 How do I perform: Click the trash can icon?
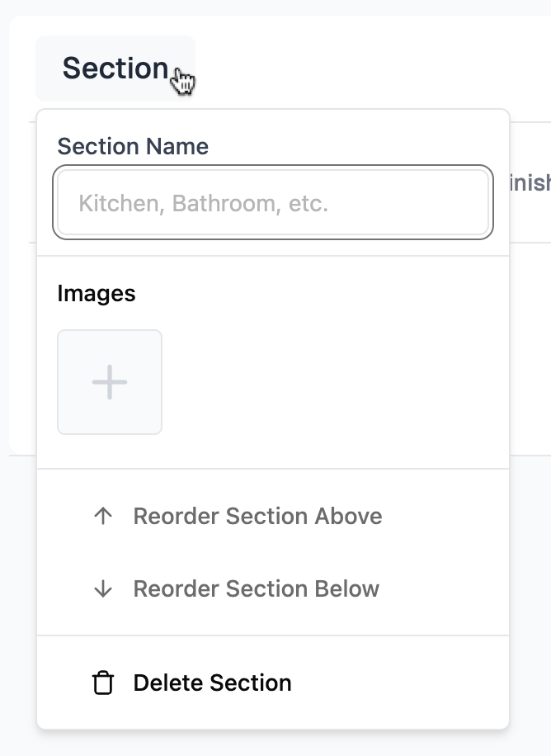coord(103,683)
